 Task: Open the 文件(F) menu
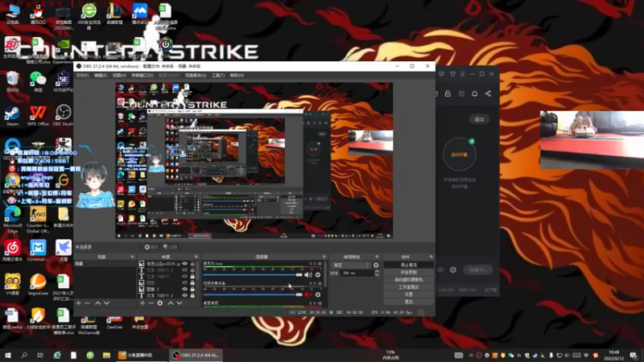tap(82, 76)
